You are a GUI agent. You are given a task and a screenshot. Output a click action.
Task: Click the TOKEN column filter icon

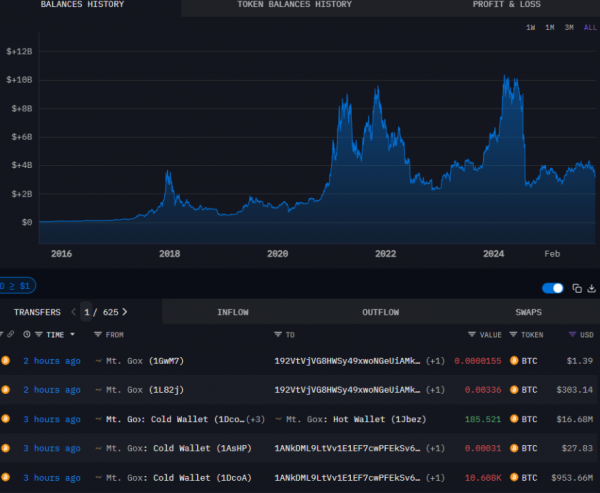coord(513,335)
